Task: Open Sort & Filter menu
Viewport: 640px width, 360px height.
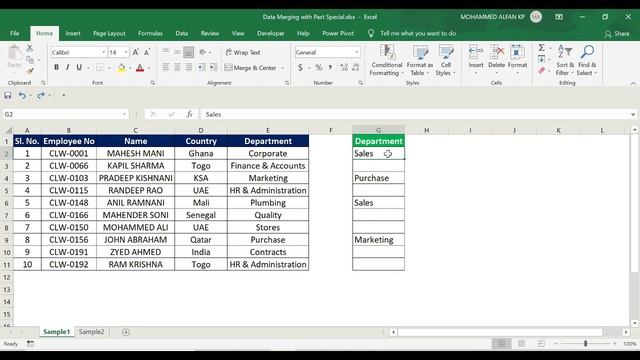Action: point(565,60)
